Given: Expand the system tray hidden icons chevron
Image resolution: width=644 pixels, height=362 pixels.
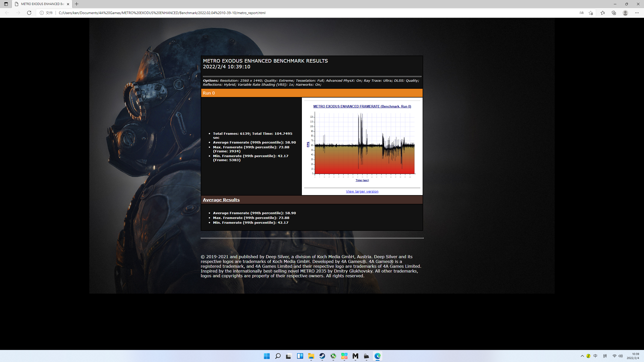Looking at the screenshot, I should pos(582,356).
